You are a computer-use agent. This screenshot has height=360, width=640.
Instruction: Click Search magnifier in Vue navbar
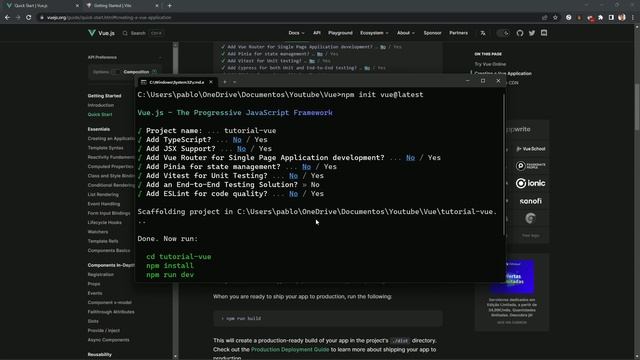point(125,33)
